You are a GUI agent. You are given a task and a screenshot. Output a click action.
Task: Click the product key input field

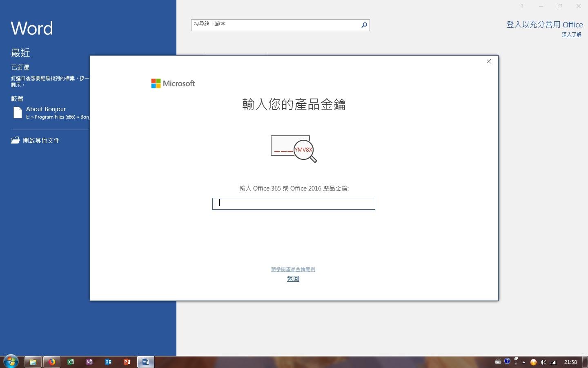[x=294, y=204]
